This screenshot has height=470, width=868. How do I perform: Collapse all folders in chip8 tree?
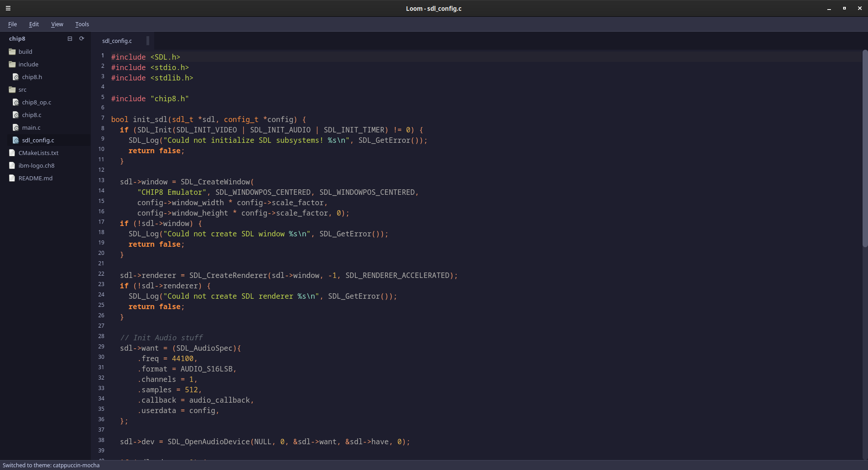(70, 38)
